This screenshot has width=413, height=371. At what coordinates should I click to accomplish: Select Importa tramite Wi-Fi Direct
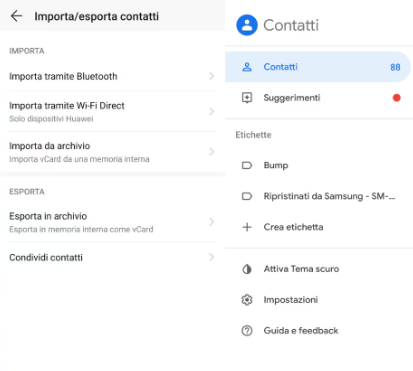tap(112, 111)
